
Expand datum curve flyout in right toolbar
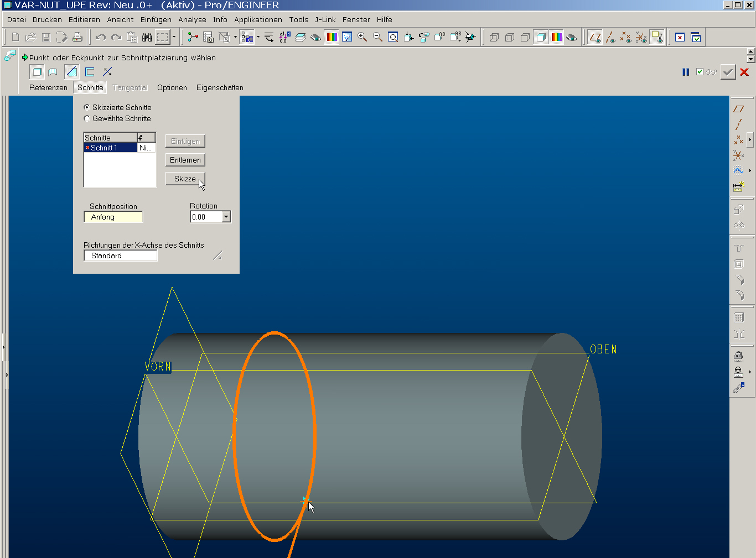click(x=750, y=171)
